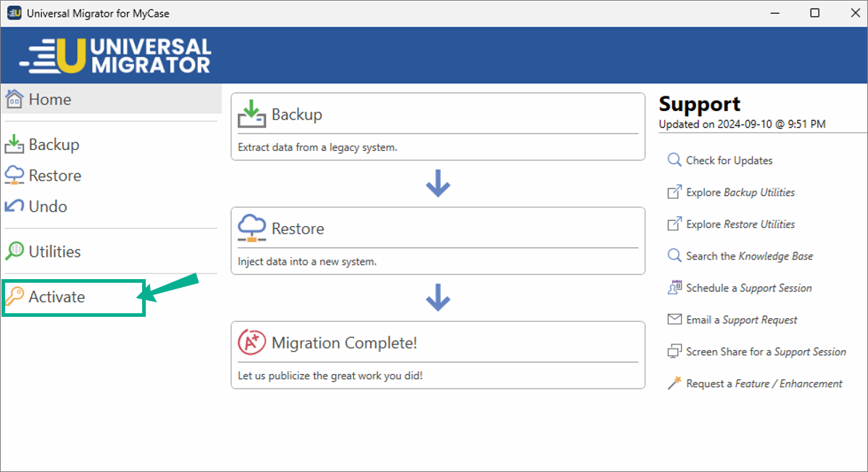The width and height of the screenshot is (868, 472).
Task: Click 'Extract data from a legacy system.' text
Action: 317,148
